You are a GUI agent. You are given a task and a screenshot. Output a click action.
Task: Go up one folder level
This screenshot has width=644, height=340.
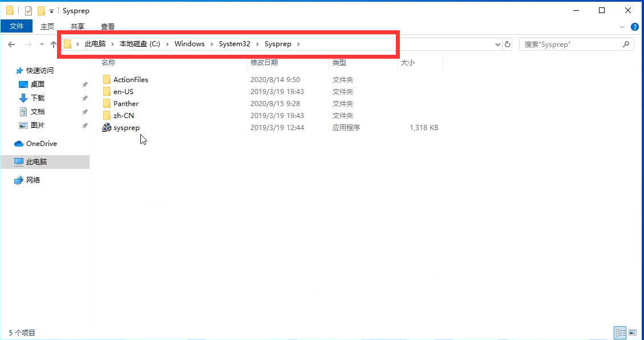click(54, 44)
